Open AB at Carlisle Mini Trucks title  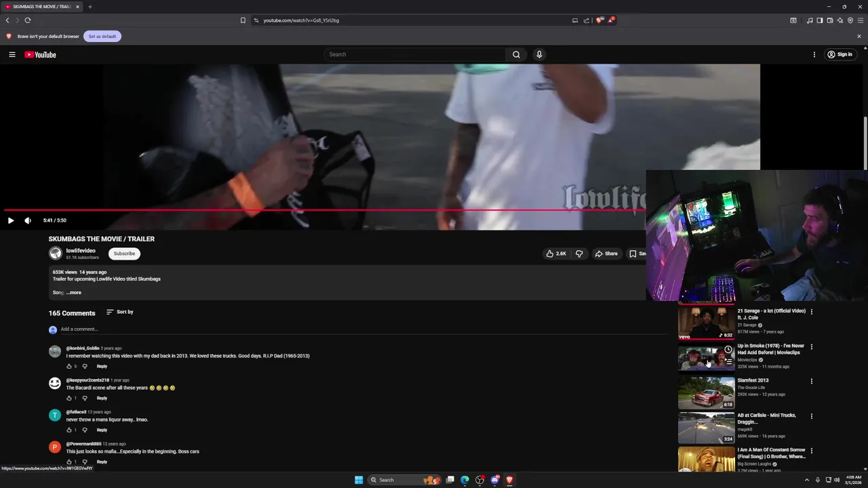point(767,418)
